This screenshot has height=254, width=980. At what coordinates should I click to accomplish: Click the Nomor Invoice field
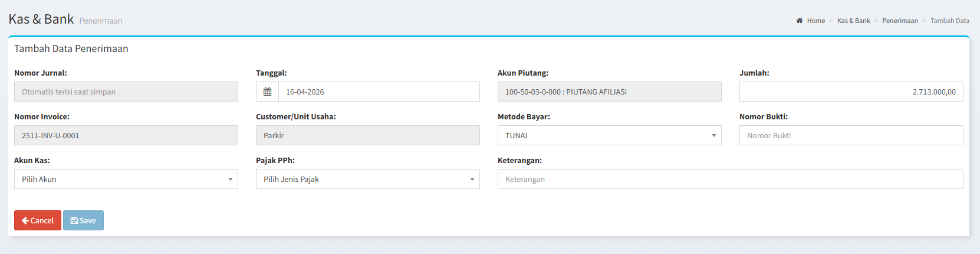coord(126,135)
